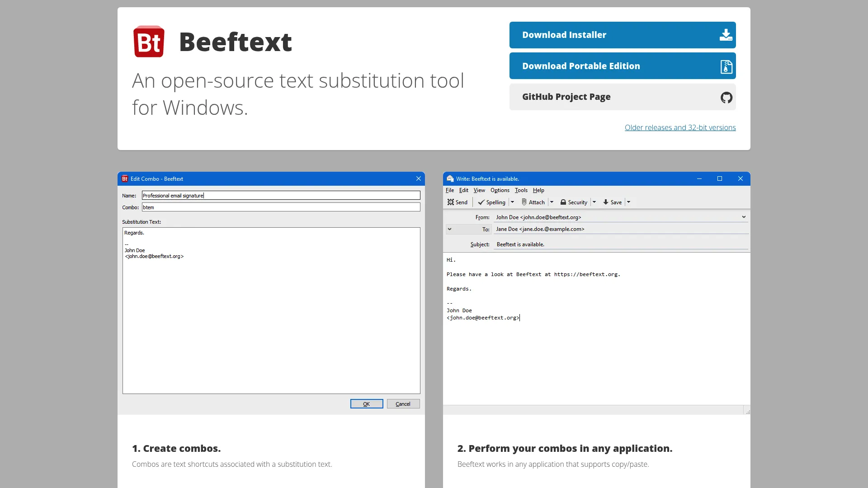
Task: Open the Help menu
Action: (x=538, y=190)
